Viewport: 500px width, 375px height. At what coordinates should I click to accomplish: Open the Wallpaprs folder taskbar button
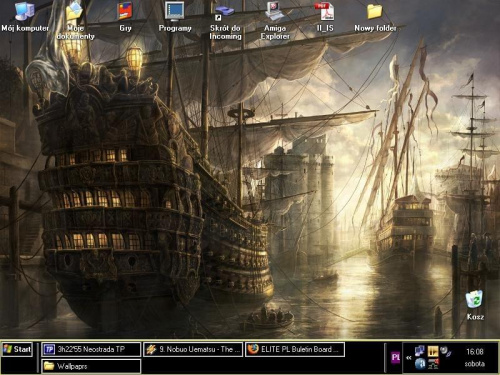91,366
